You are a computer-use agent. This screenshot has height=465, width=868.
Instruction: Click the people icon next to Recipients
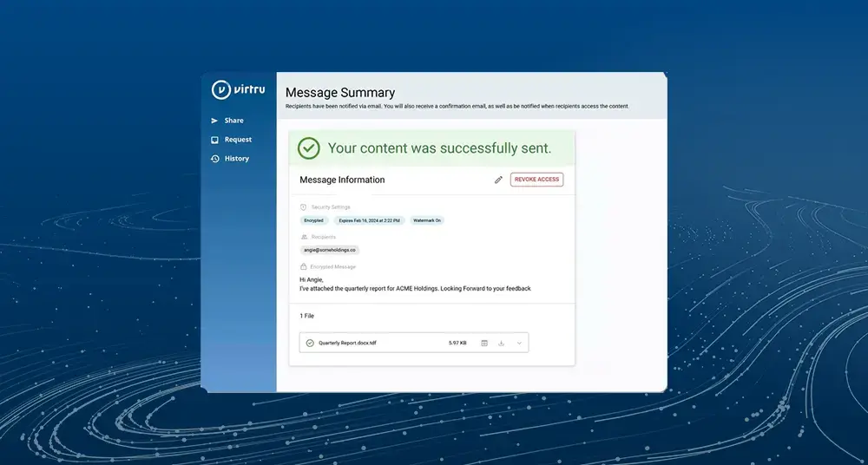point(303,237)
